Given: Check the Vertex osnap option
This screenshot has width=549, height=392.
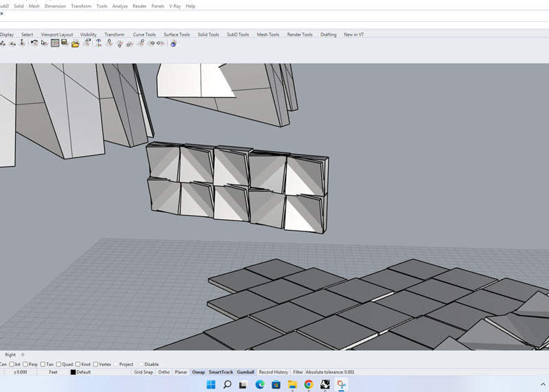Looking at the screenshot, I should (96, 364).
